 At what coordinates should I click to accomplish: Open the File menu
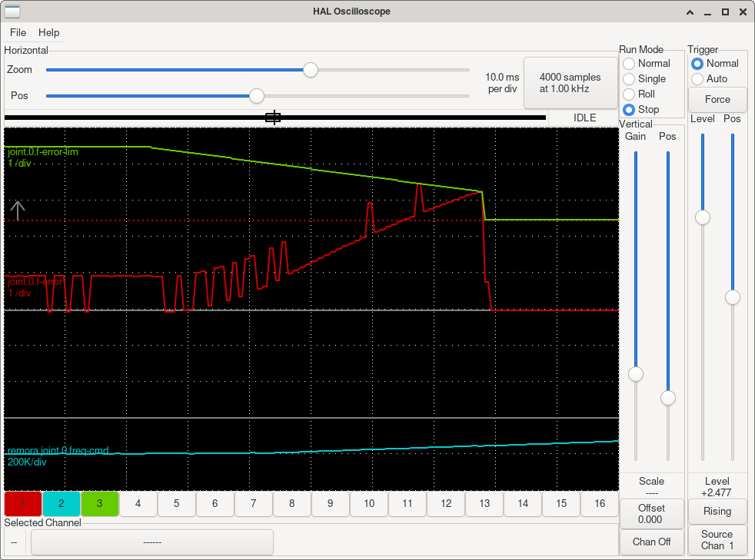[18, 33]
